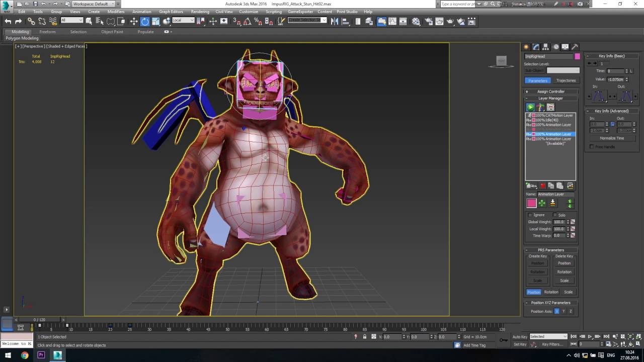Viewport: 644px width, 362px height.
Task: Open the Display command panel tab
Action: point(565,47)
